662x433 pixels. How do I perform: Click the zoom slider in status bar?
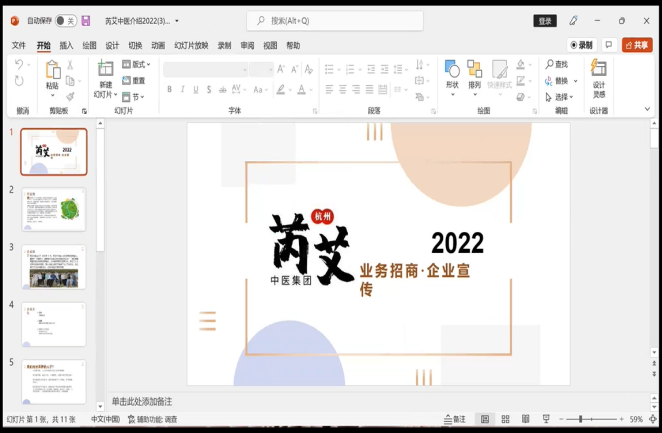tap(580, 419)
